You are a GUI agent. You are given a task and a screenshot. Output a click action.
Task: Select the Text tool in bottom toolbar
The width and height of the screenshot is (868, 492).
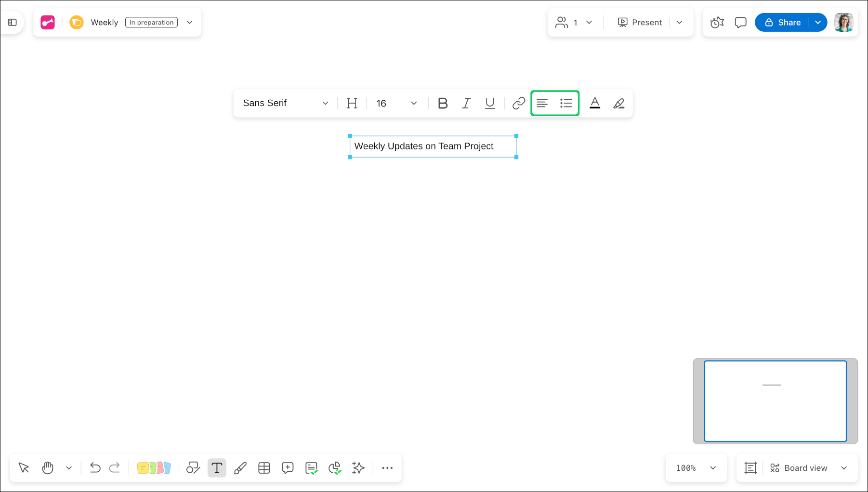217,468
